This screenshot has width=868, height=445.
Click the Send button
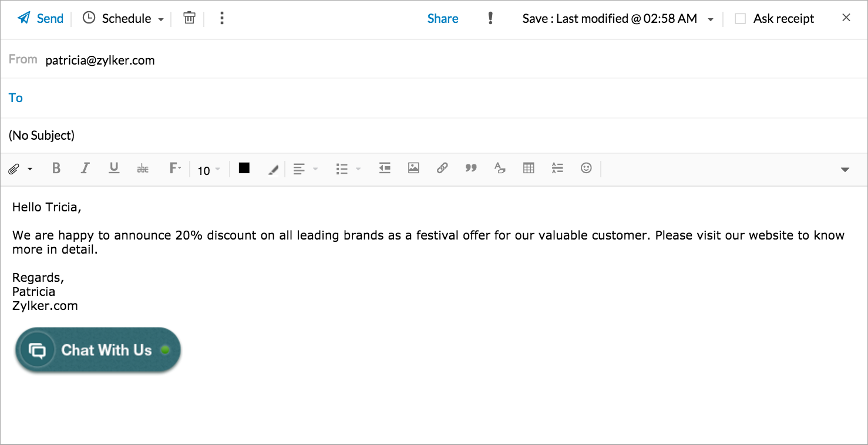click(41, 18)
